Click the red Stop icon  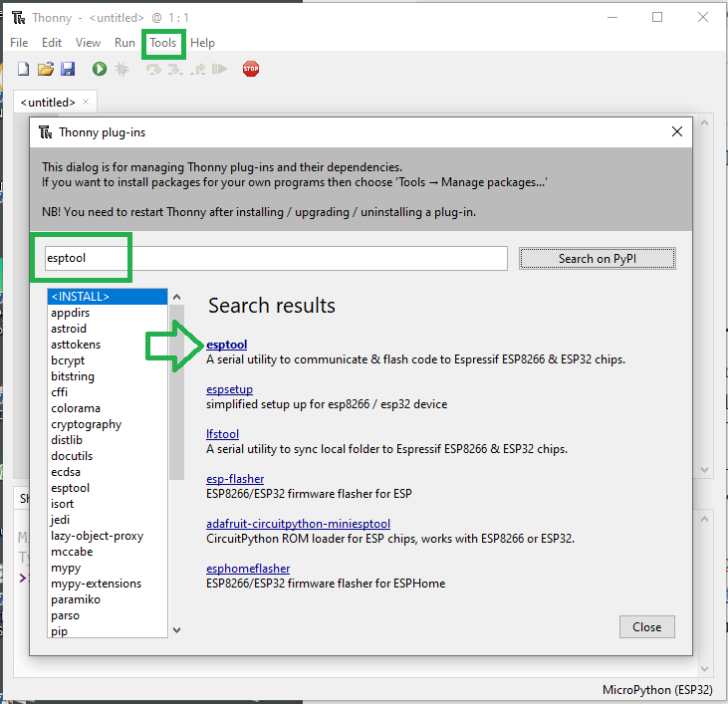(x=251, y=69)
